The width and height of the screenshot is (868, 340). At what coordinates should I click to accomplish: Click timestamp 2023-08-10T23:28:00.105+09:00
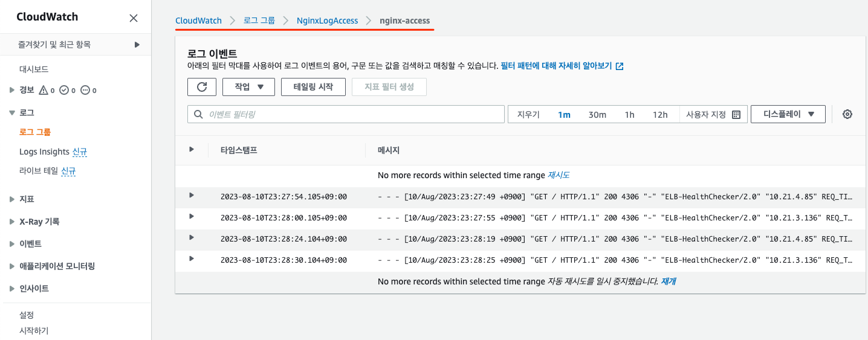pyautogui.click(x=284, y=217)
